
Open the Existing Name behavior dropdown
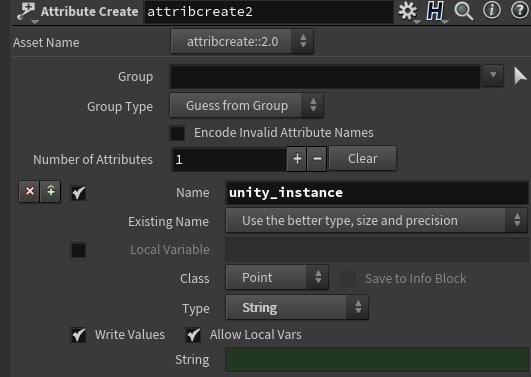(x=376, y=221)
